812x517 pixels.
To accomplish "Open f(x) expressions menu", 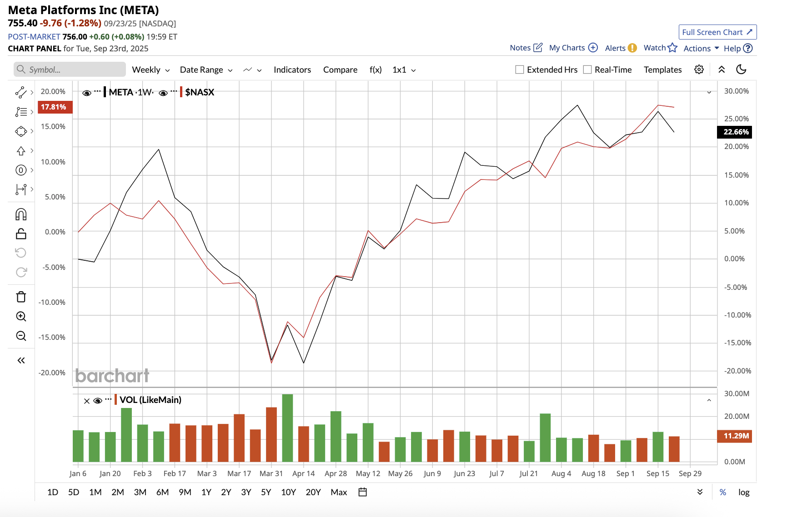I will click(376, 70).
